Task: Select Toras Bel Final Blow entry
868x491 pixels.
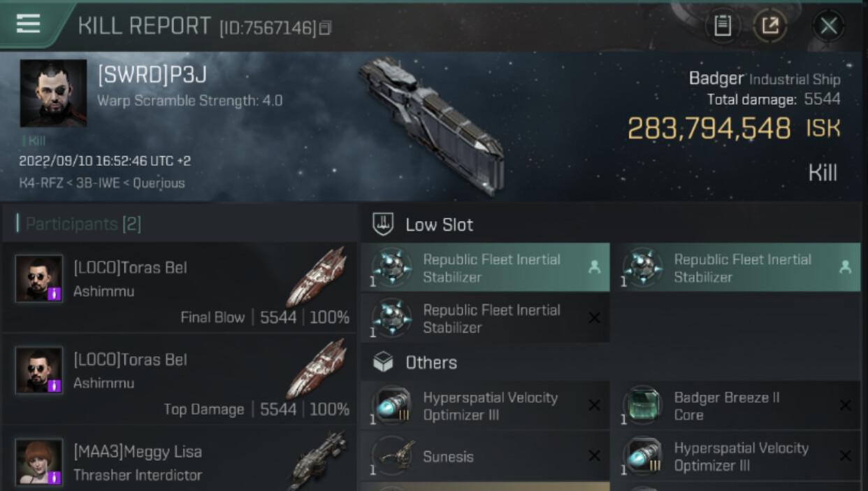Action: (179, 288)
